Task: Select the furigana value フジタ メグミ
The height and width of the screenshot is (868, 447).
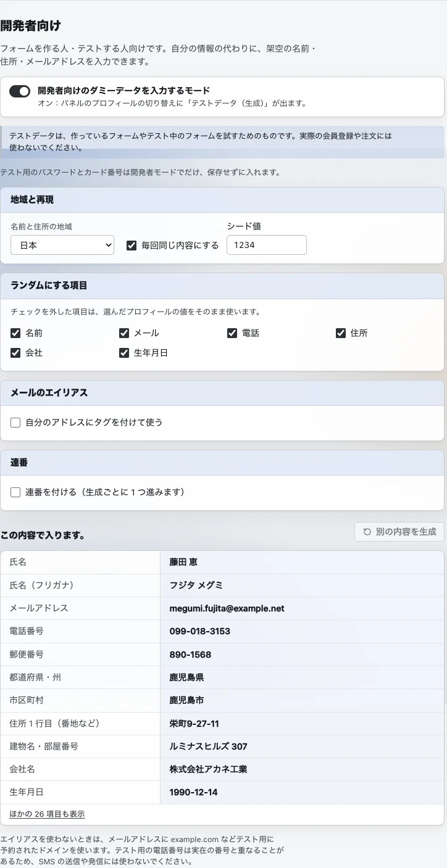Action: pos(196,585)
